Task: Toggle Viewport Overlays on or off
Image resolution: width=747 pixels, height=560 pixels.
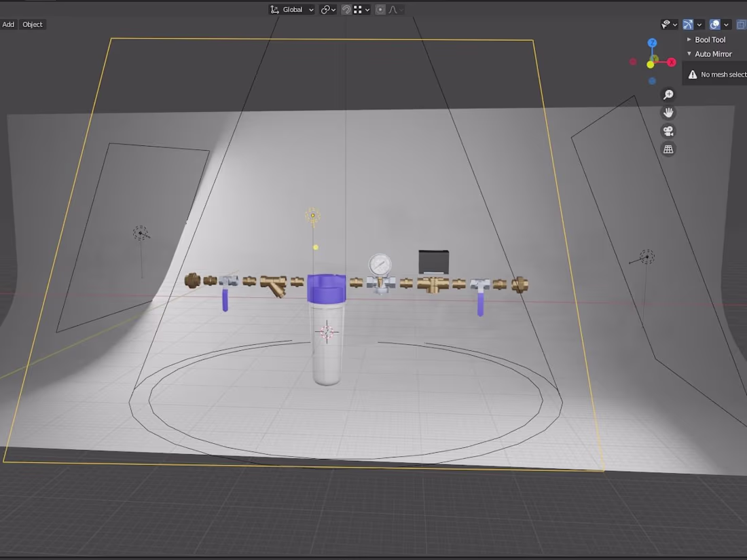Action: pos(715,24)
